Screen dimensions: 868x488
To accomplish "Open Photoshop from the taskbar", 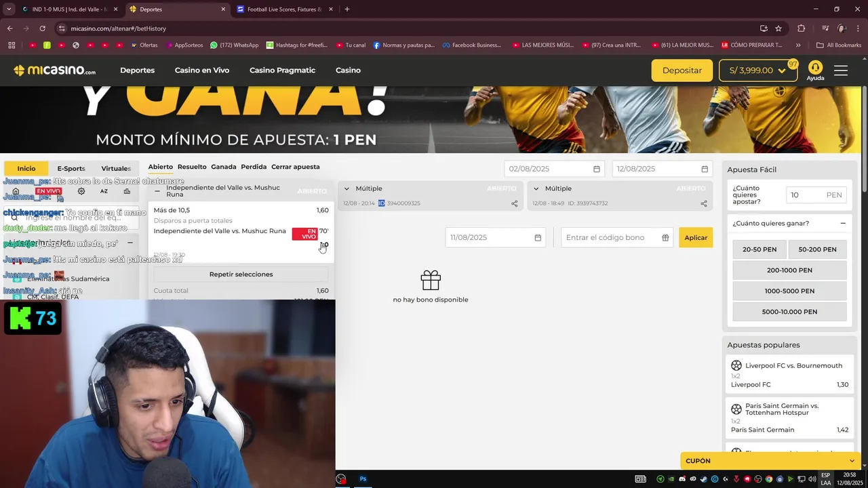I will coord(363,479).
